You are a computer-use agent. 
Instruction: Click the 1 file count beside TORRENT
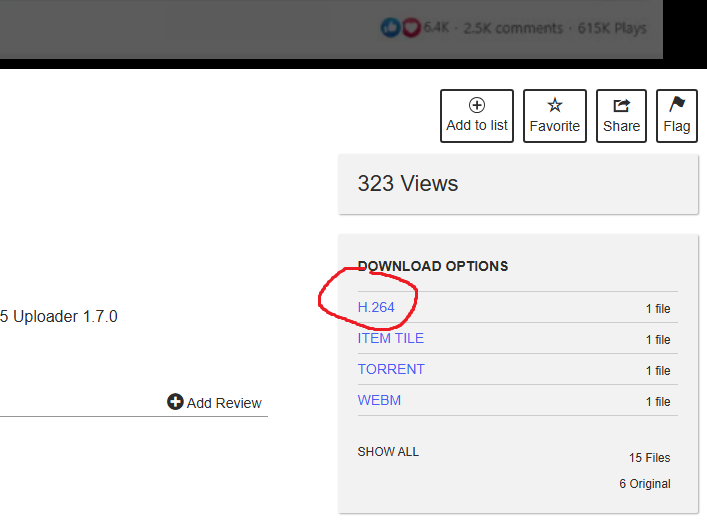pos(658,371)
